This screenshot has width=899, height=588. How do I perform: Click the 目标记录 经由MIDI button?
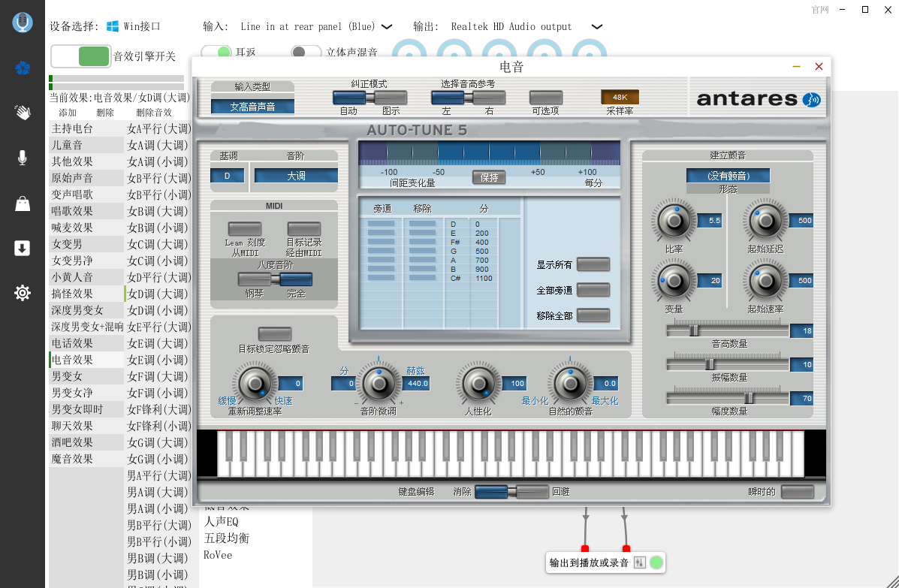pyautogui.click(x=304, y=229)
